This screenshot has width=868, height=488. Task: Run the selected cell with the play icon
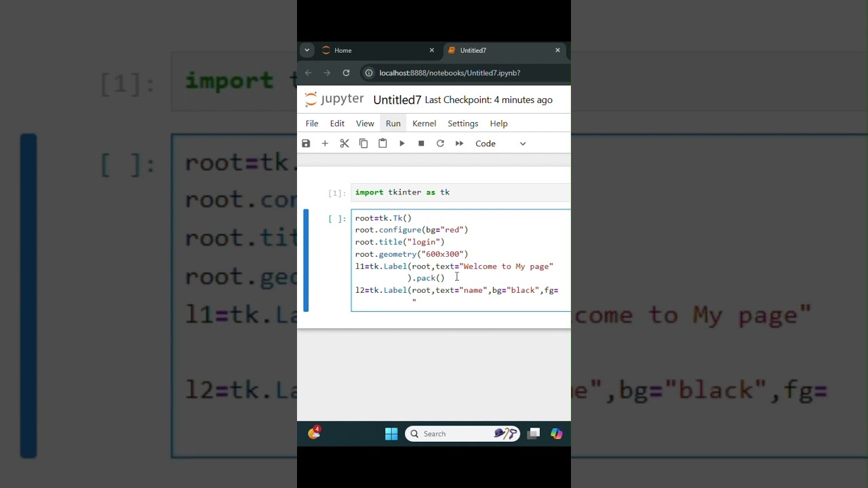point(402,144)
